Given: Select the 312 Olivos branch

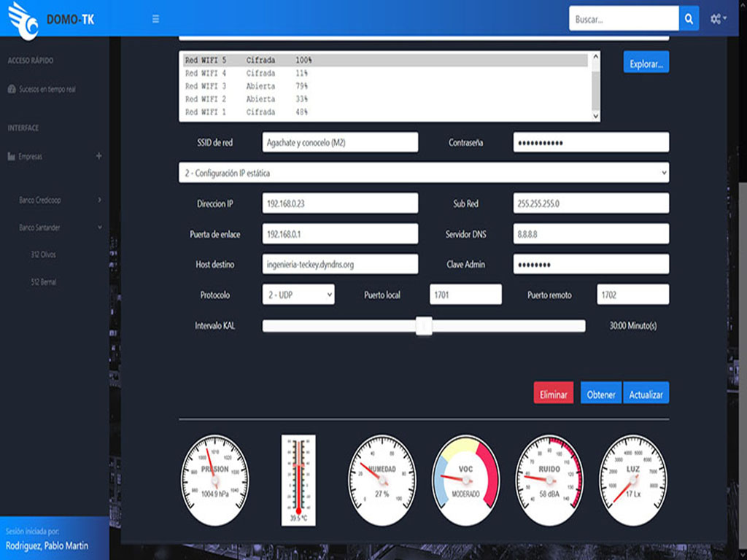Looking at the screenshot, I should pyautogui.click(x=44, y=254).
